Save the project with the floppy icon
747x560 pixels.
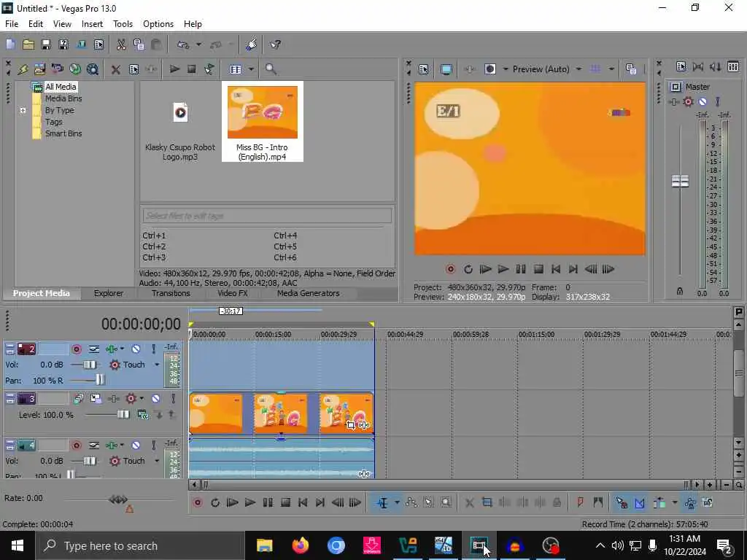pyautogui.click(x=46, y=44)
